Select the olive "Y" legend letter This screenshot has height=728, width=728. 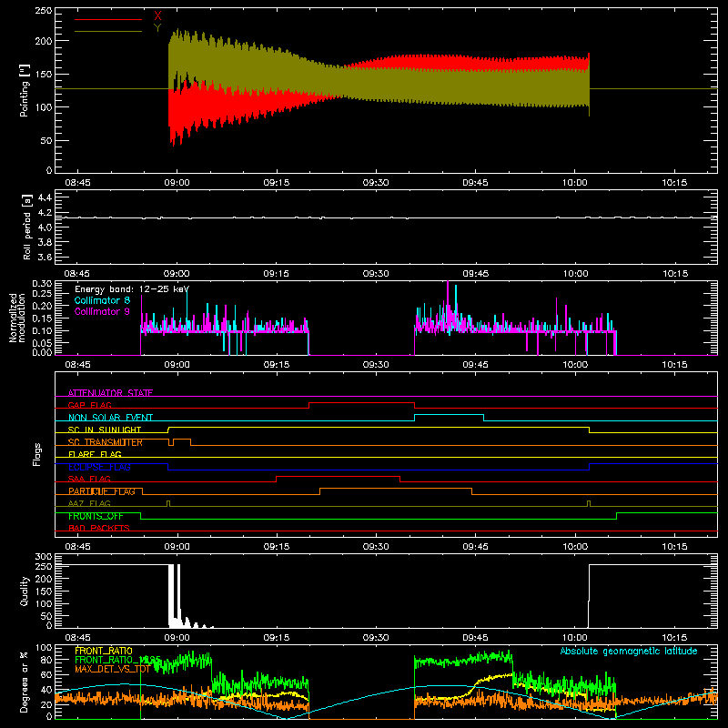(157, 28)
